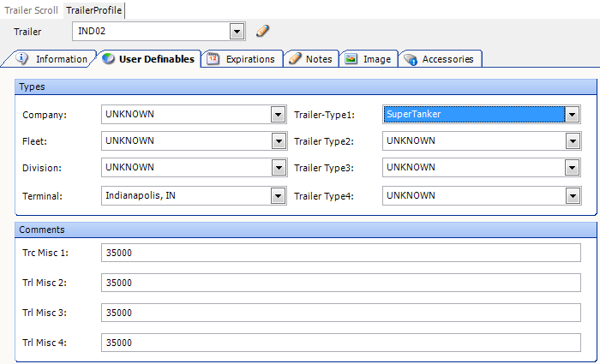Click the pencil edit icon beside Trailer
The image size is (600, 364).
click(262, 31)
